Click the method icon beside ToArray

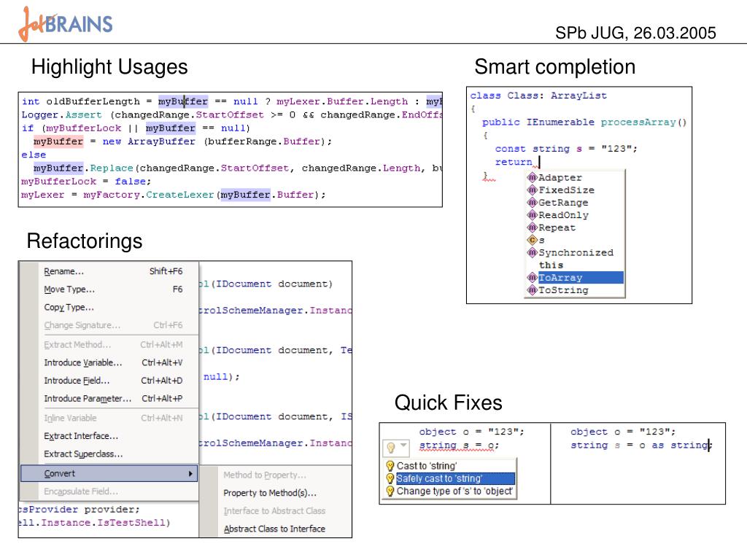click(x=532, y=278)
